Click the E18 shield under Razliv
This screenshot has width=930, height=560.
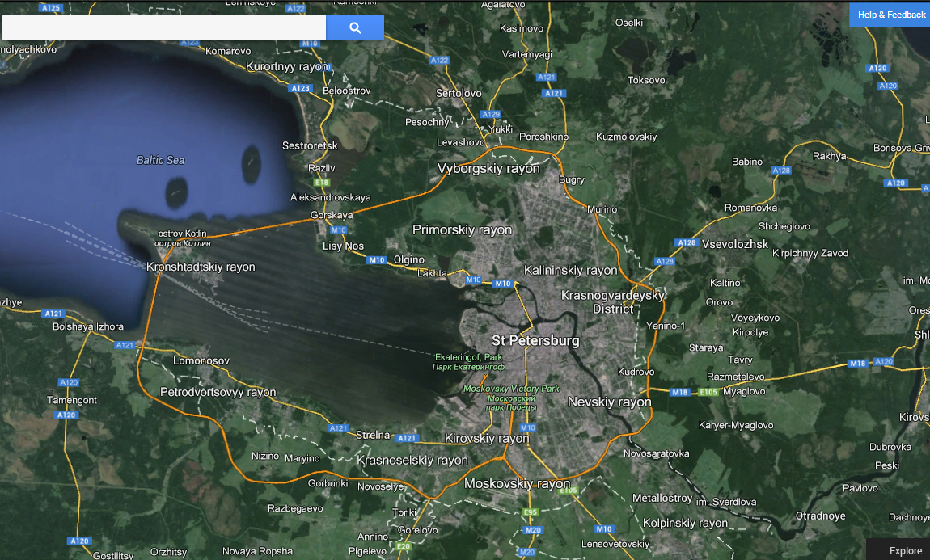click(x=322, y=183)
